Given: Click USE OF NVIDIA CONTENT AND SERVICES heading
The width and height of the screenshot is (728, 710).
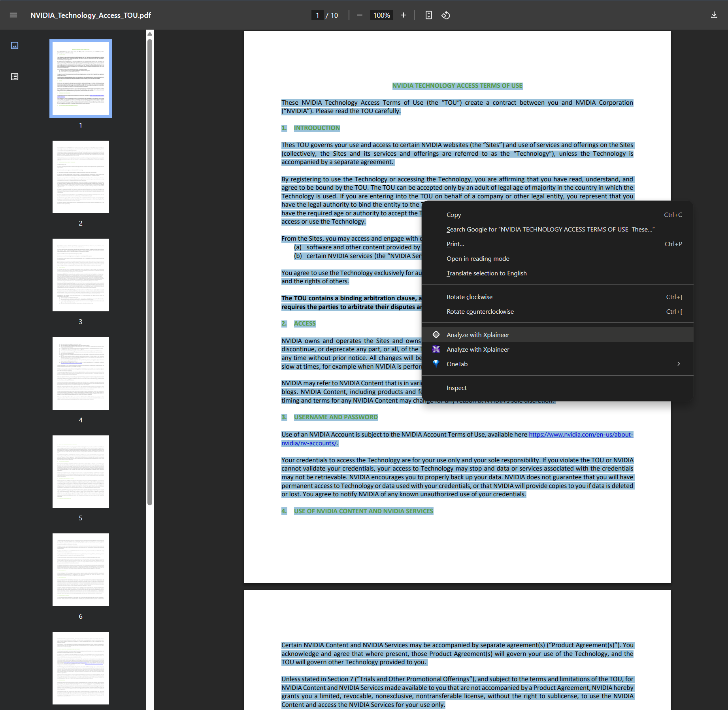Looking at the screenshot, I should [363, 511].
